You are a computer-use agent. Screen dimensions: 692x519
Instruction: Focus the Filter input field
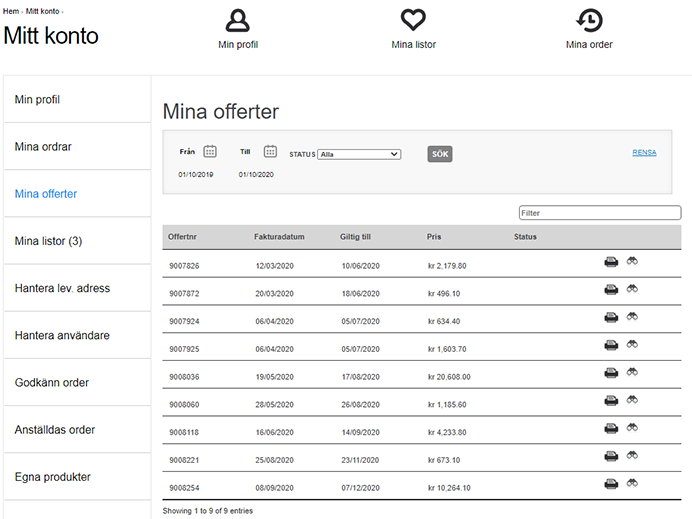click(600, 213)
